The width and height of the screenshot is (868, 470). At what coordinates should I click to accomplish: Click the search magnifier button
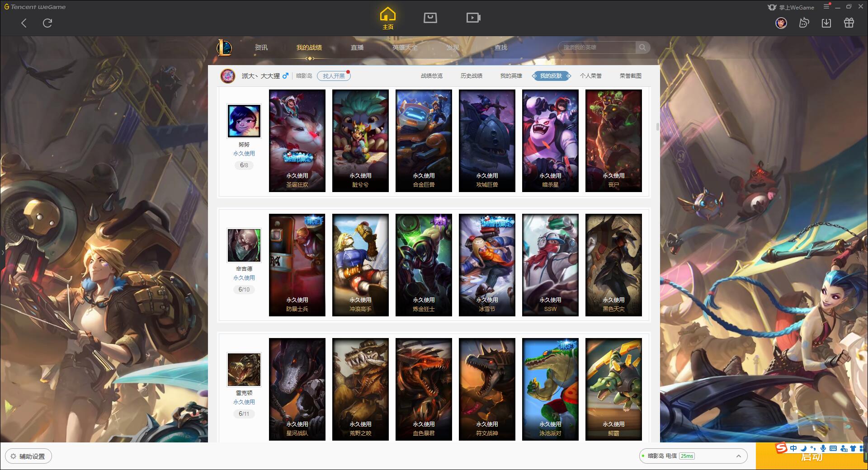click(x=642, y=47)
